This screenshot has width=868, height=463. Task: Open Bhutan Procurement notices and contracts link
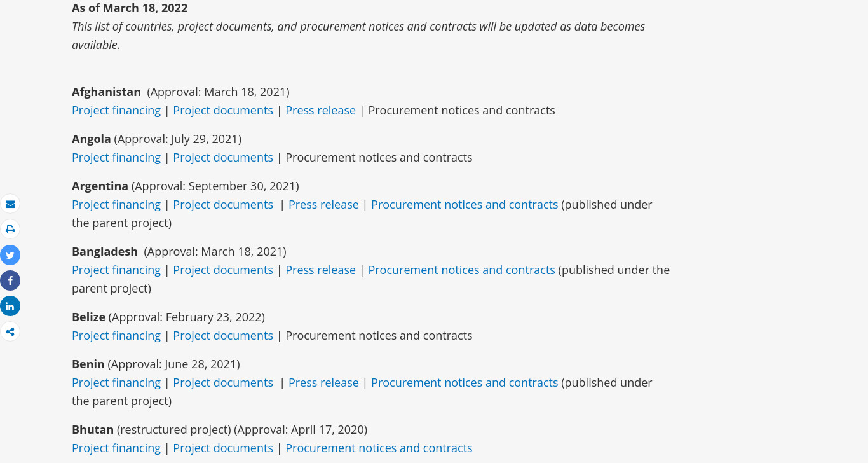[x=379, y=448]
